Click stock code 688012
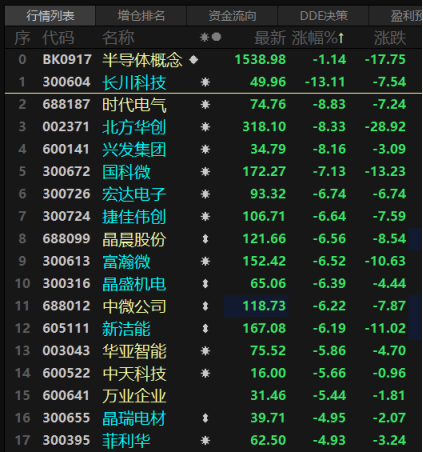Screen dimensions: 423x452 (x=66, y=306)
